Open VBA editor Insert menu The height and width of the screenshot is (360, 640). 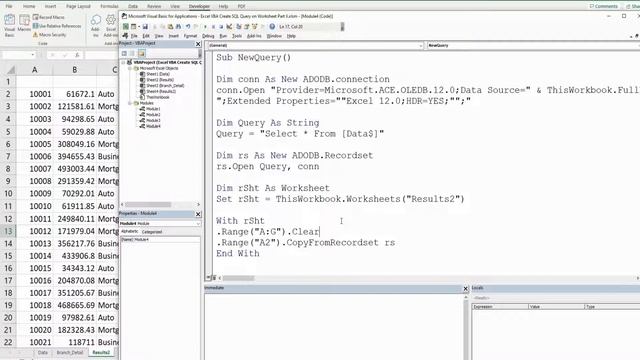173,36
